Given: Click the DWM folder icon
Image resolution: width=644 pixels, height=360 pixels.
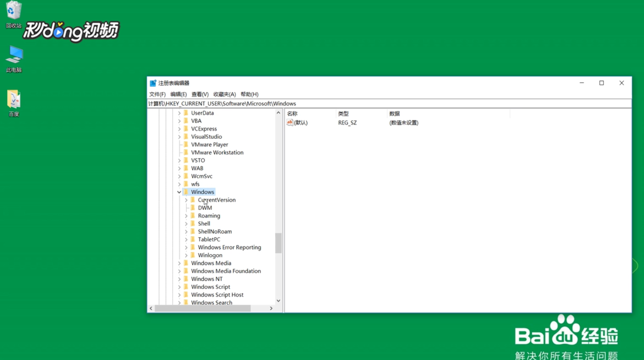Looking at the screenshot, I should coord(193,208).
